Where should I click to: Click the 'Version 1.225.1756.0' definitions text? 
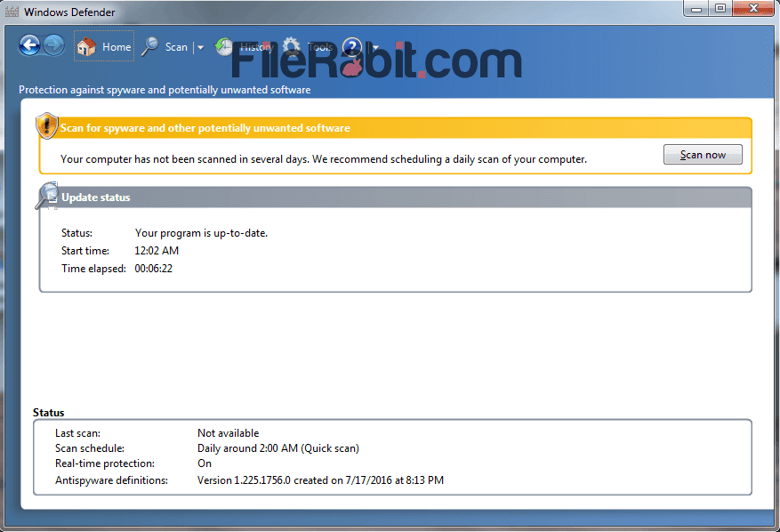click(x=244, y=480)
